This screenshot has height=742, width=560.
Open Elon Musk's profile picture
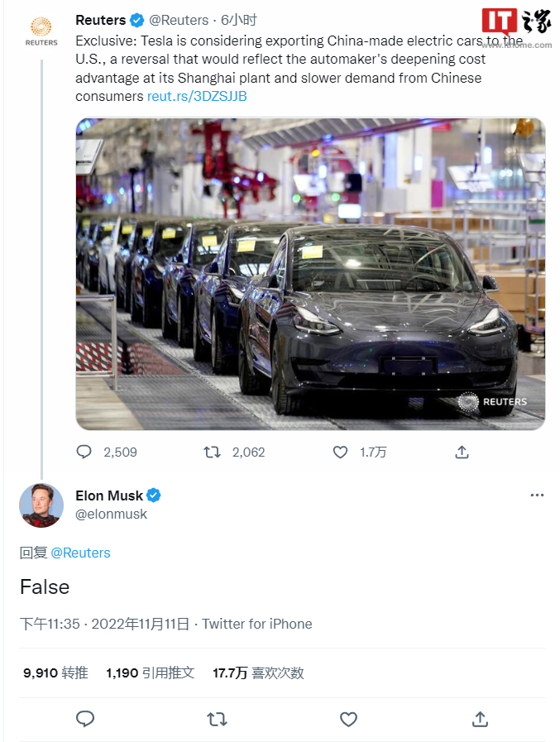(x=41, y=505)
